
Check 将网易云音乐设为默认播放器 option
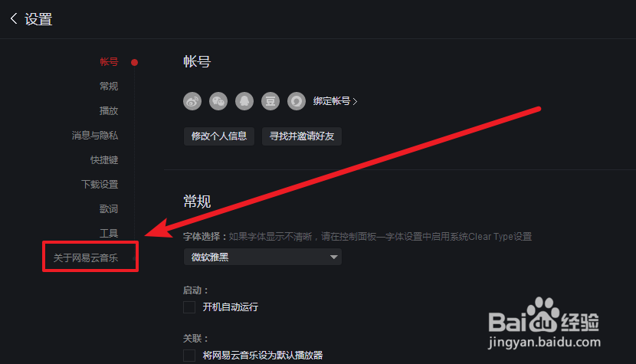click(189, 356)
